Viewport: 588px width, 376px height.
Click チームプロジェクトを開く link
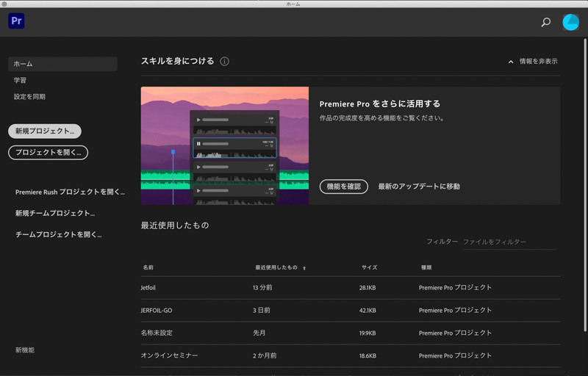(x=58, y=234)
